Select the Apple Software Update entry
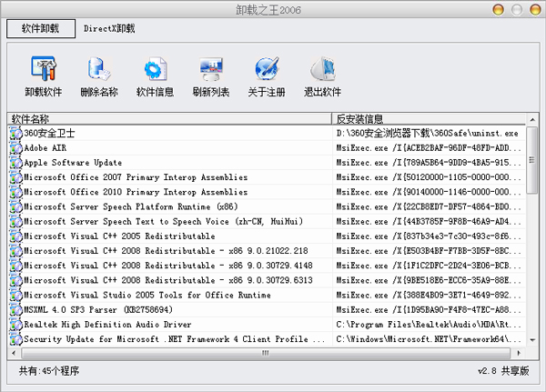Screen dimensions: 546x392 (73, 163)
